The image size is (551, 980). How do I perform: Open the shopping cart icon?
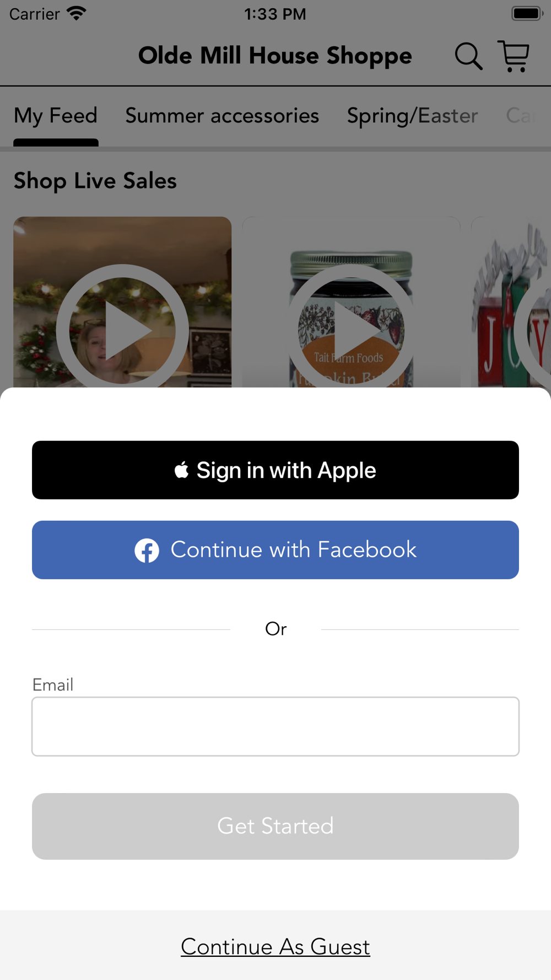click(x=514, y=56)
